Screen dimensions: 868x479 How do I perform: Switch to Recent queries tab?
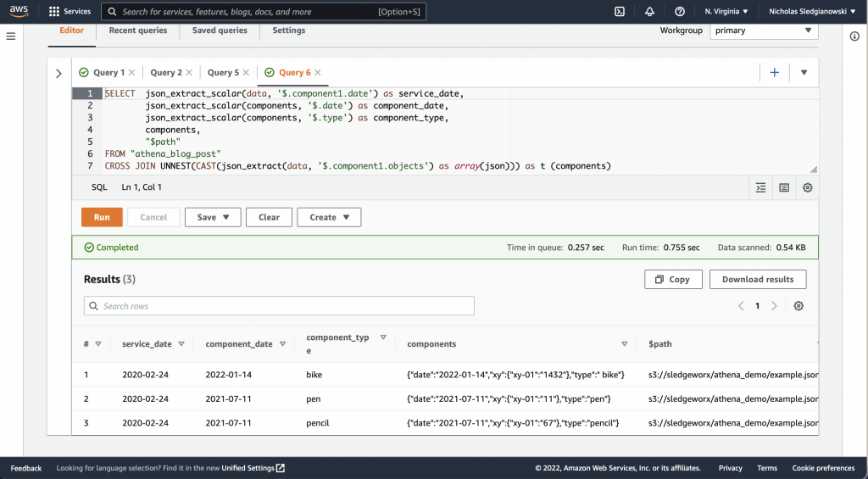pos(138,31)
